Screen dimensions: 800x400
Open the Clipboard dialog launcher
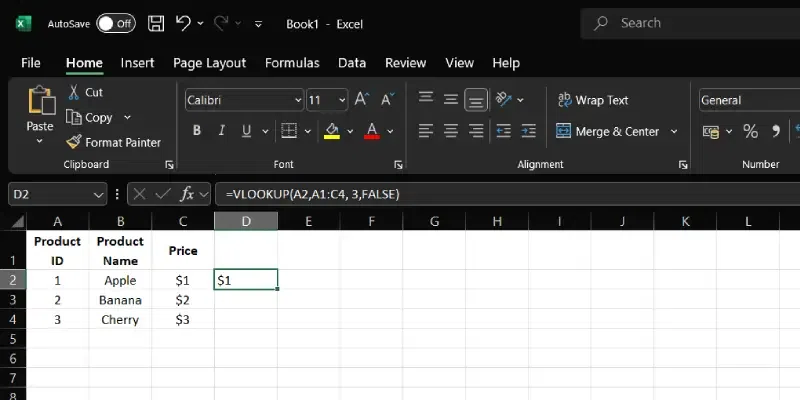(x=169, y=165)
